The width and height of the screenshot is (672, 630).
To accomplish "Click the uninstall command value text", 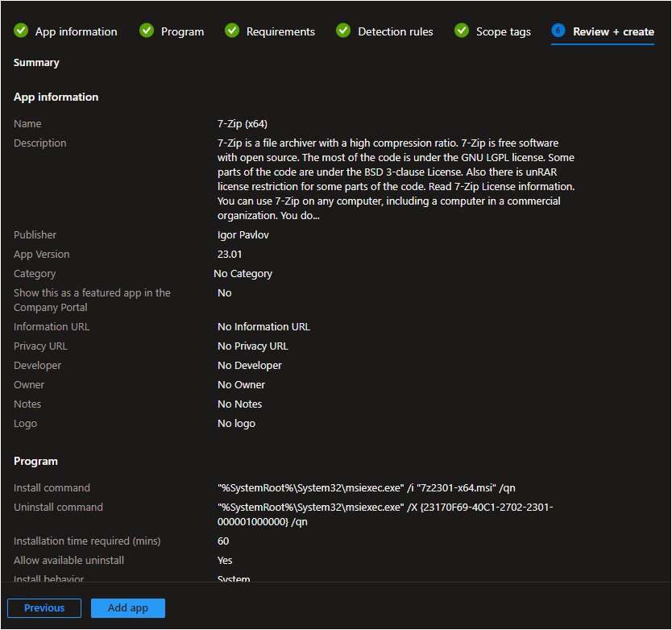I will click(385, 514).
